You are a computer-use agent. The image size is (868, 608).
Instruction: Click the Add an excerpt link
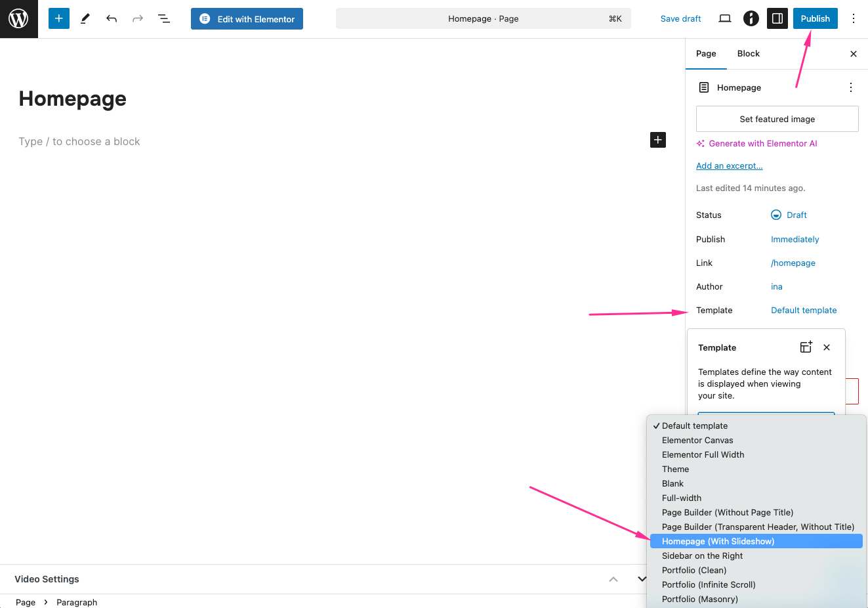tap(729, 166)
